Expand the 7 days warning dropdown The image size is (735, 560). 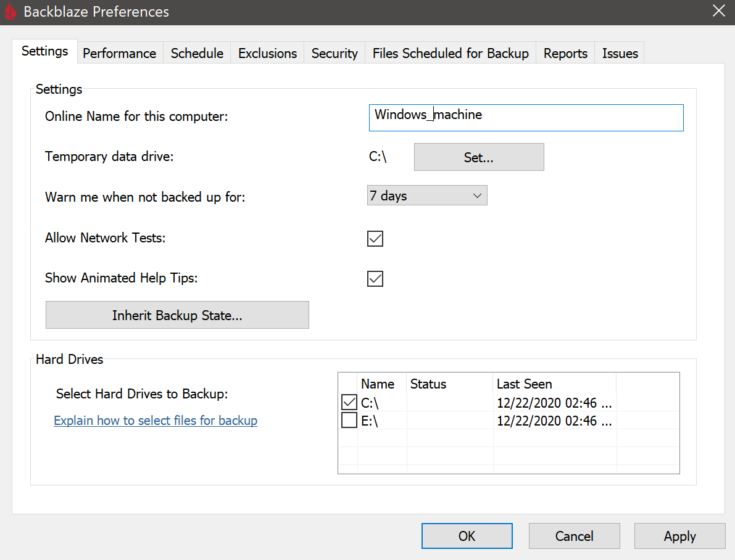click(427, 196)
